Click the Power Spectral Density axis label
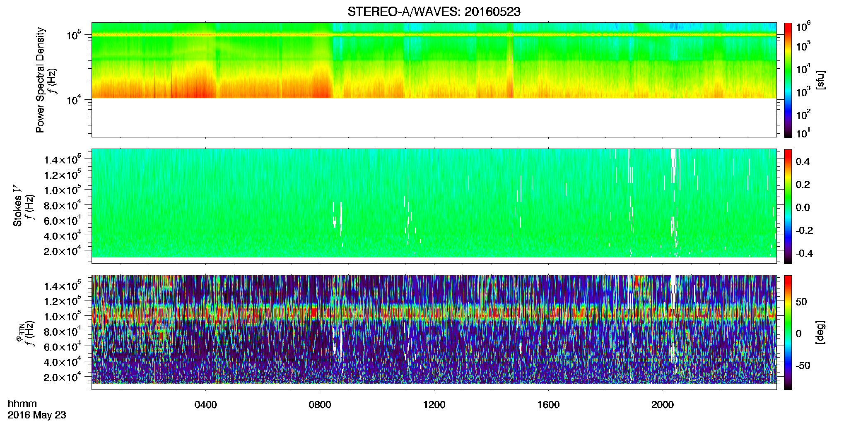Viewport: 868px width, 447px height. click(40, 80)
